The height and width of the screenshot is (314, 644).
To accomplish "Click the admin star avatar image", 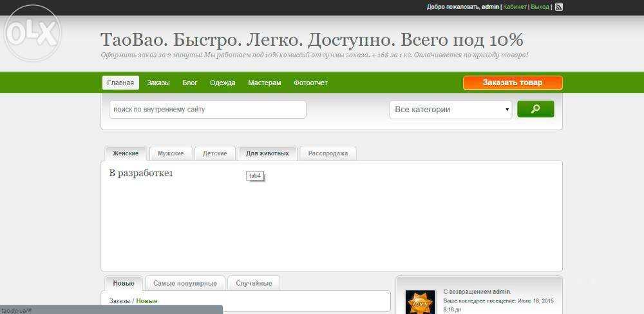I will coord(420,302).
